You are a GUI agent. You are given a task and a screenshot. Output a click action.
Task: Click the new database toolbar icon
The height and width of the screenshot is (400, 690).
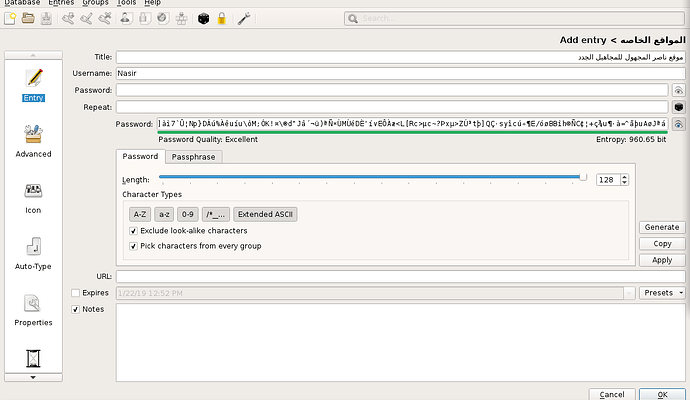tap(10, 19)
